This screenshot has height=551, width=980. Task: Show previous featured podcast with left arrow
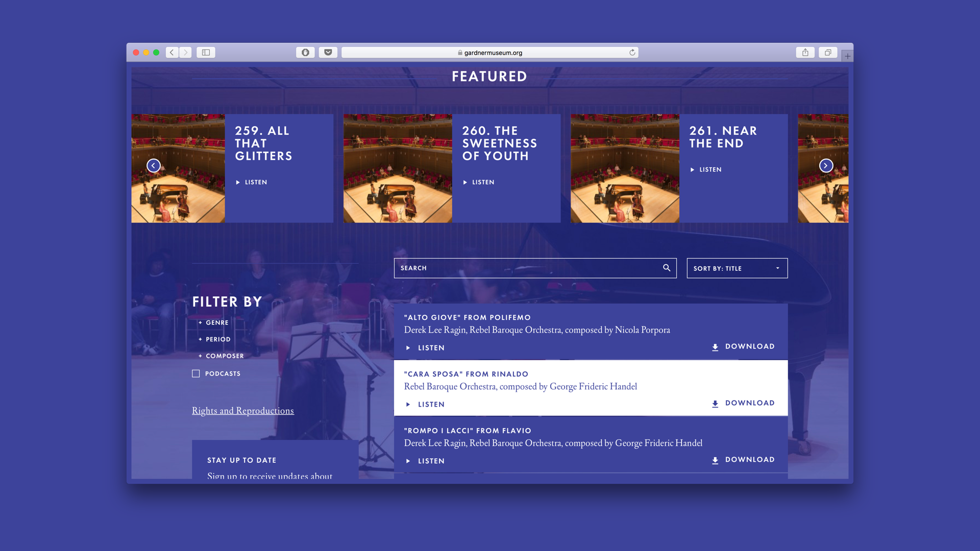pyautogui.click(x=154, y=166)
